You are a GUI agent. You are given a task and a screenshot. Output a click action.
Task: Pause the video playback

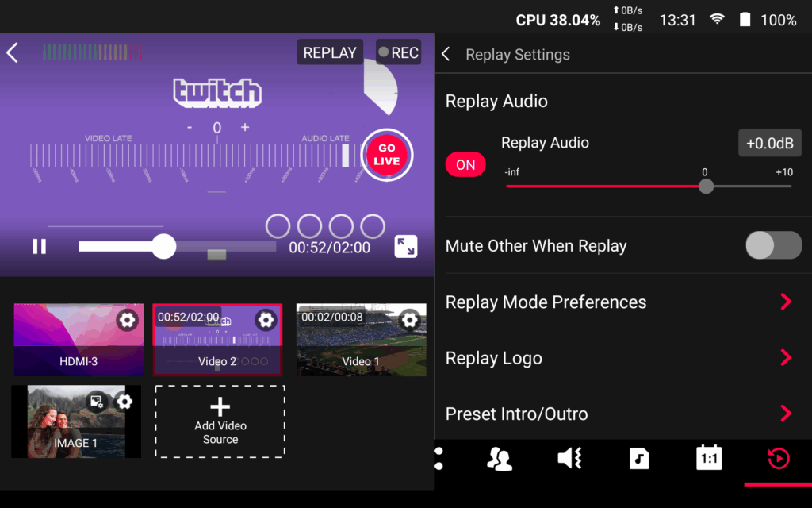39,247
